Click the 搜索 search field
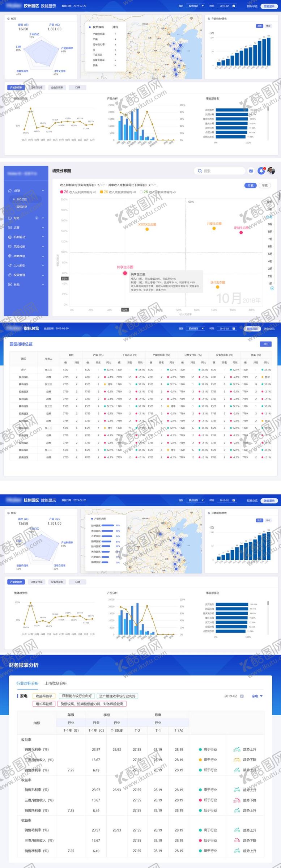 221,171
